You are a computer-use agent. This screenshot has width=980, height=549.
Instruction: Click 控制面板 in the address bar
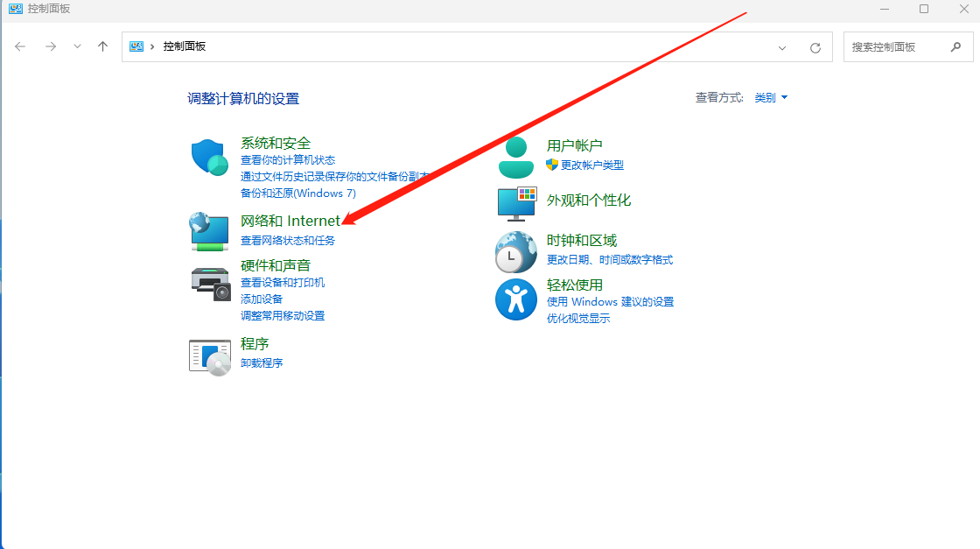(185, 46)
